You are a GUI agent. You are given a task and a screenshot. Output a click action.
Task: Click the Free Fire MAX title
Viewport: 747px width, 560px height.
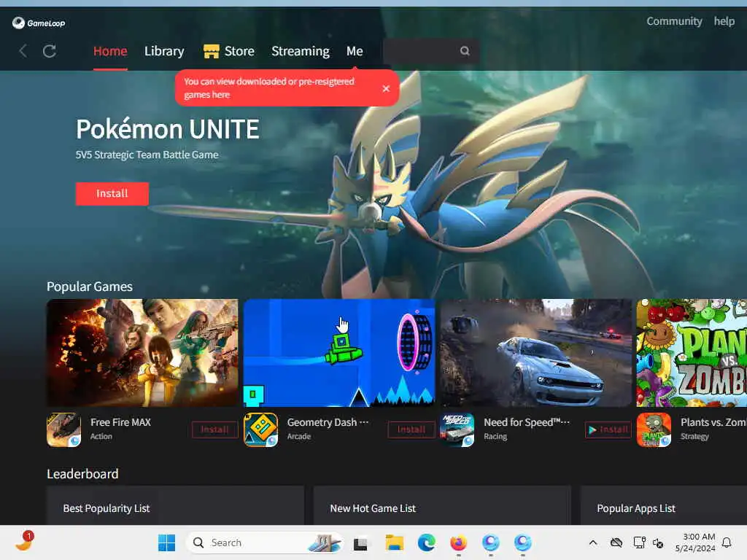coord(120,422)
